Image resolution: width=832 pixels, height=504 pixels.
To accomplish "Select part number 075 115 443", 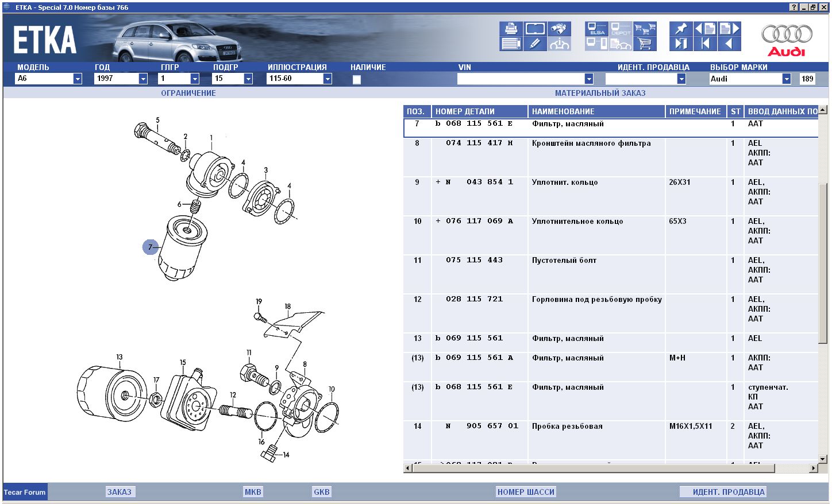I will (474, 260).
